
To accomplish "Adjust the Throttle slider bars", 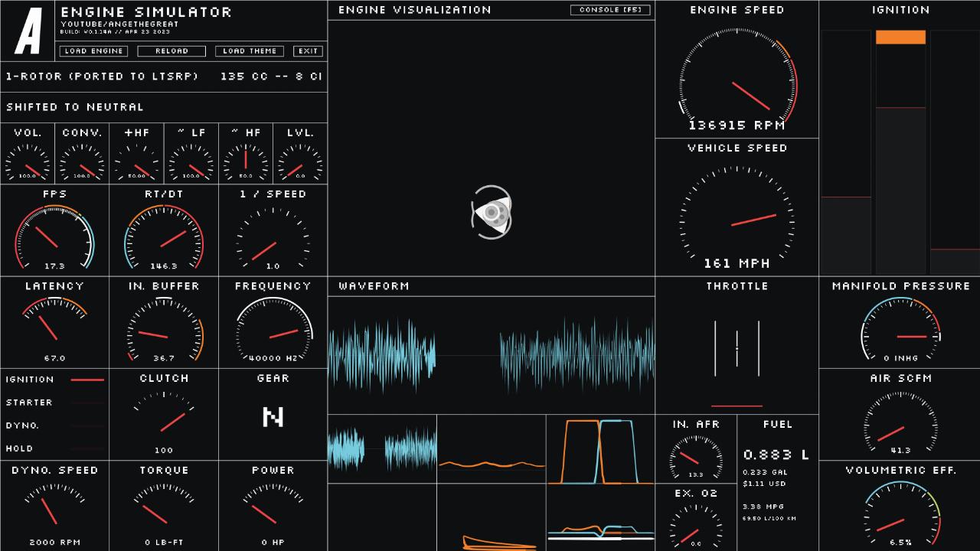I will [x=737, y=349].
